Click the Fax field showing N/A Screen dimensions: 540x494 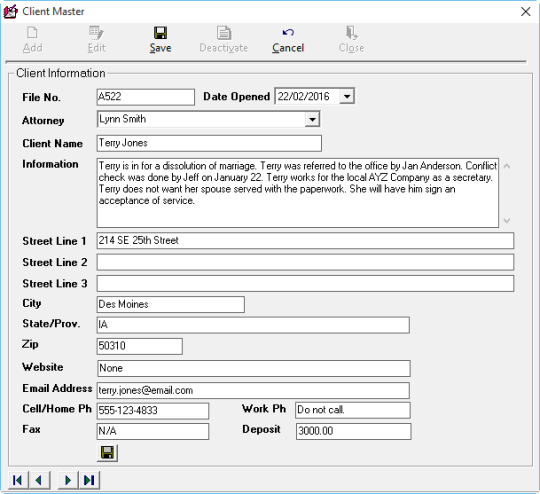point(153,431)
